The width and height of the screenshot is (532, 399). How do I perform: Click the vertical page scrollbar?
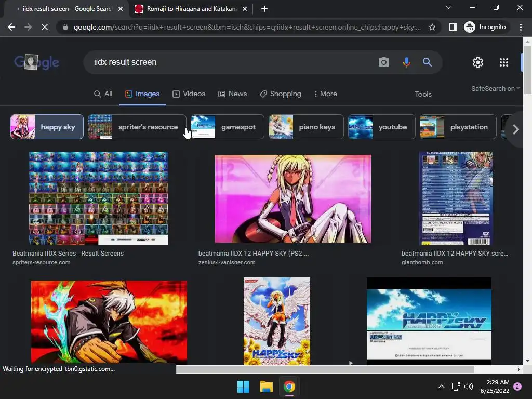click(527, 70)
